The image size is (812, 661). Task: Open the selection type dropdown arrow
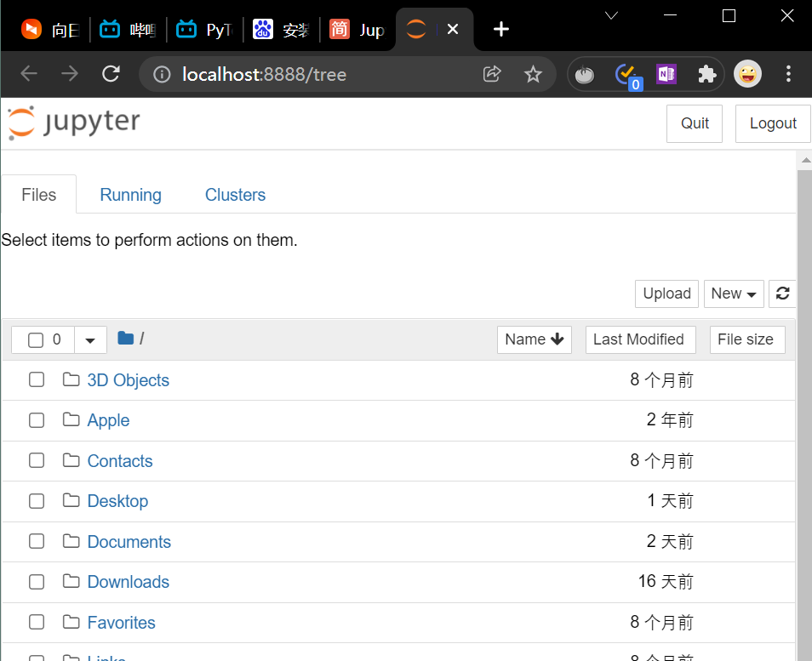pyautogui.click(x=90, y=340)
